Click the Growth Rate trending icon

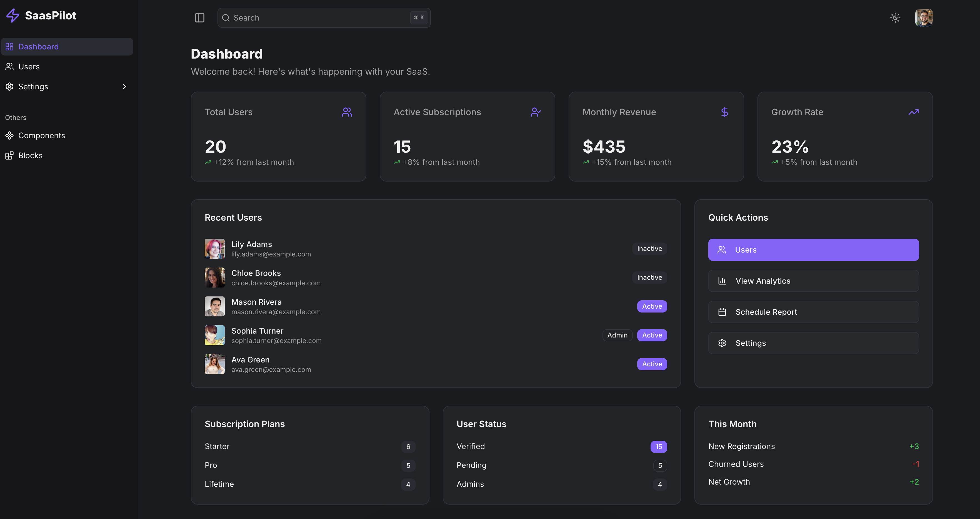point(913,112)
